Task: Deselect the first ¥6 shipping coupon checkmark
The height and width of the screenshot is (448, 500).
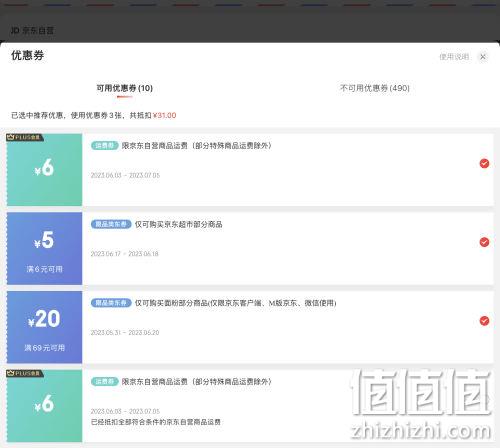Action: click(x=484, y=163)
